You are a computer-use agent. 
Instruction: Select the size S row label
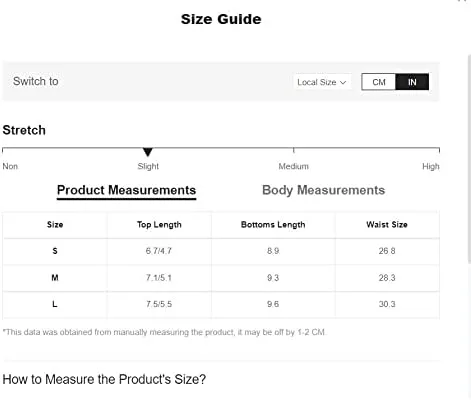(55, 251)
